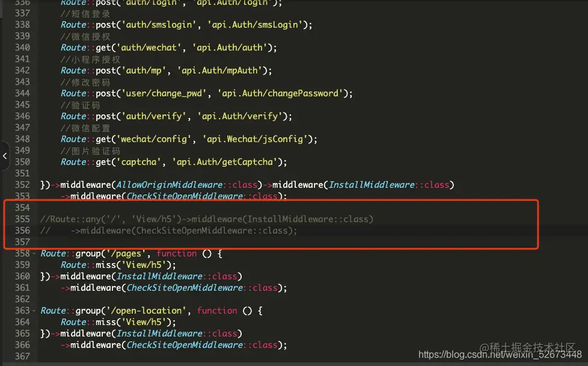Click '/open-location' group string
Viewport: 588px width, 366px height.
click(146, 311)
